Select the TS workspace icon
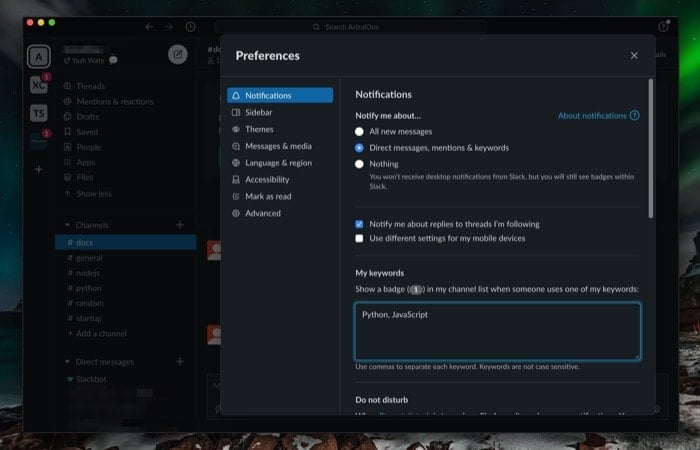Screen dimensions: 700x450 point(39,113)
